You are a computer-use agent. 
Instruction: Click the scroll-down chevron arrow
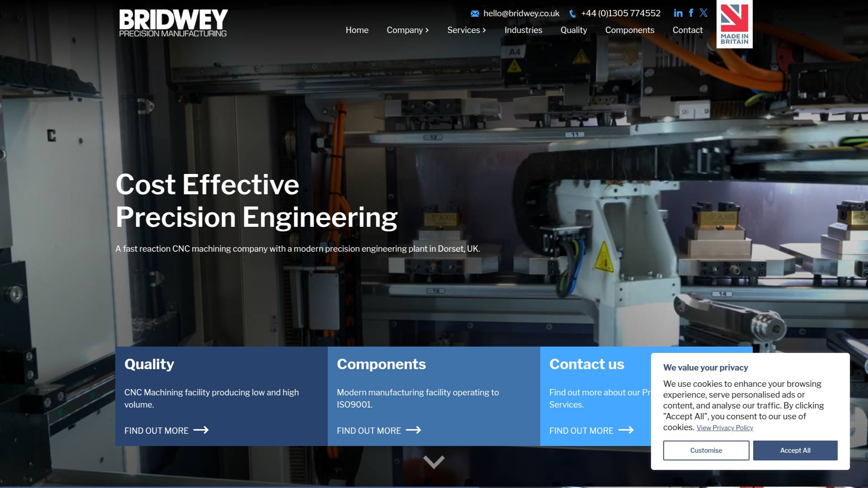[434, 462]
